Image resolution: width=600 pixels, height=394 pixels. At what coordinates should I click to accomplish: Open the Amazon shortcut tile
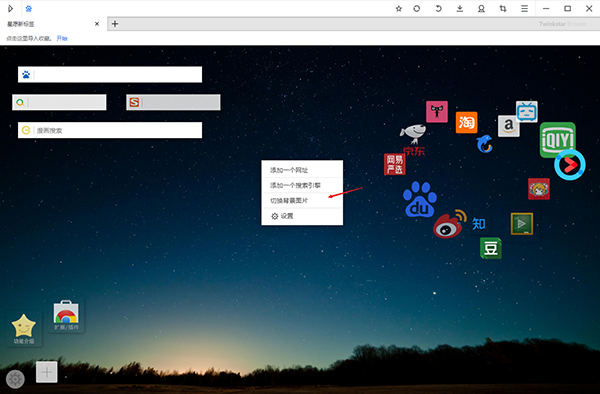tap(509, 126)
